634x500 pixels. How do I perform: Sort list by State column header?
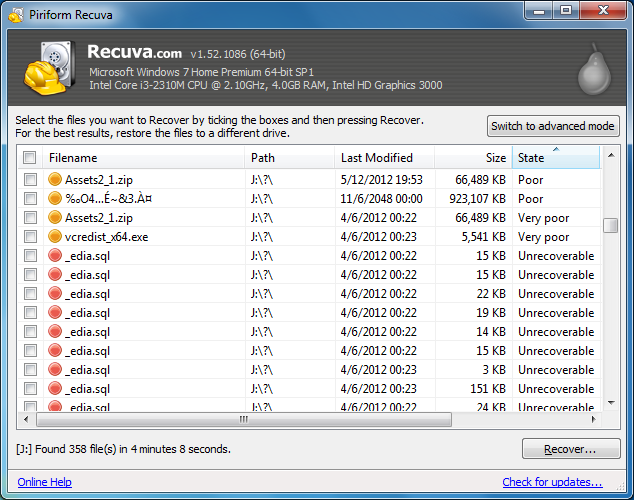556,158
